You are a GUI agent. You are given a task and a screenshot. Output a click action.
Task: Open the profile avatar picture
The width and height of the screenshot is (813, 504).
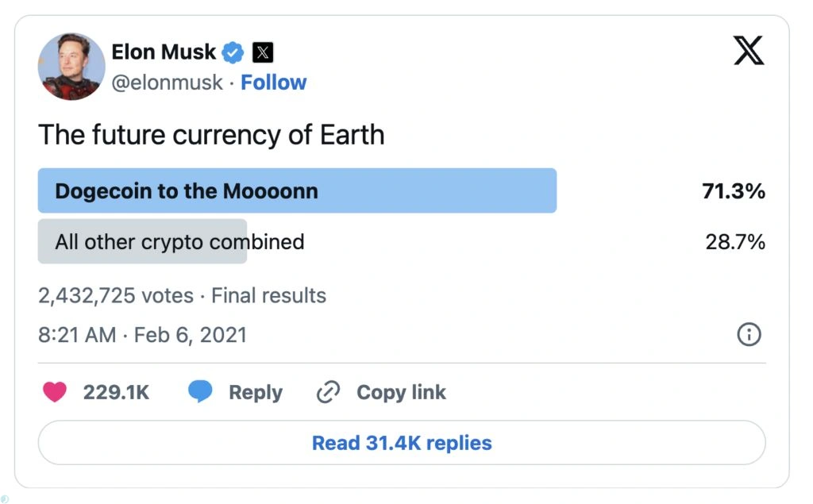coord(71,67)
